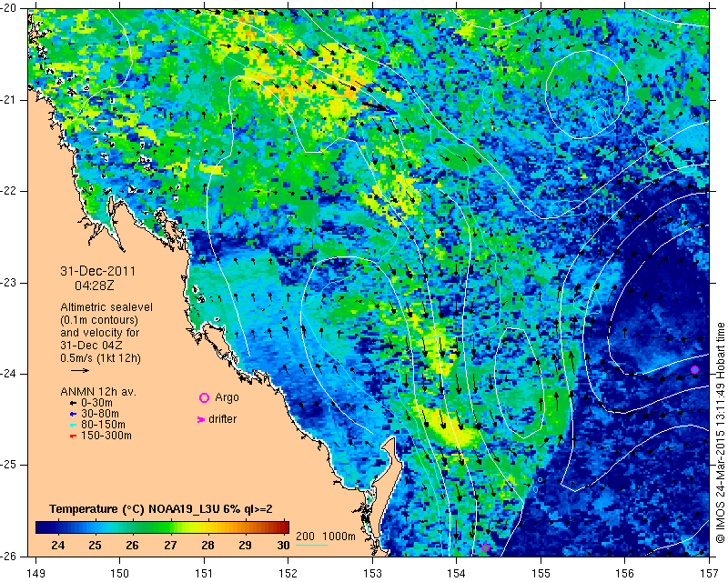Click the longitude axis label '149'

35,574
